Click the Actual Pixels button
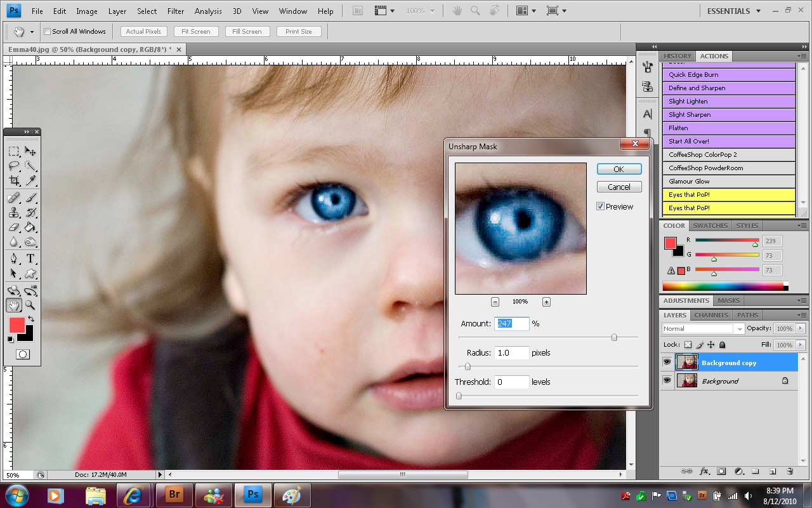The height and width of the screenshot is (508, 812). coord(143,31)
